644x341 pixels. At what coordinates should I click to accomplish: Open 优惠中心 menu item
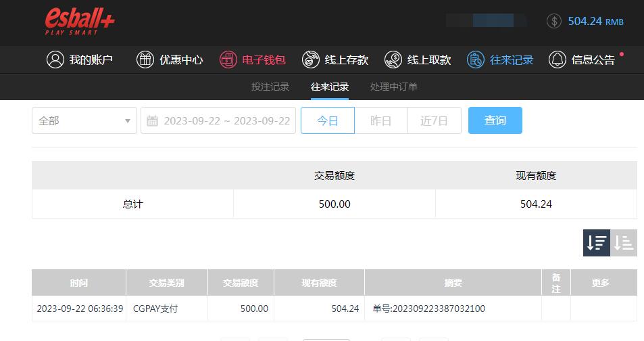coord(170,60)
